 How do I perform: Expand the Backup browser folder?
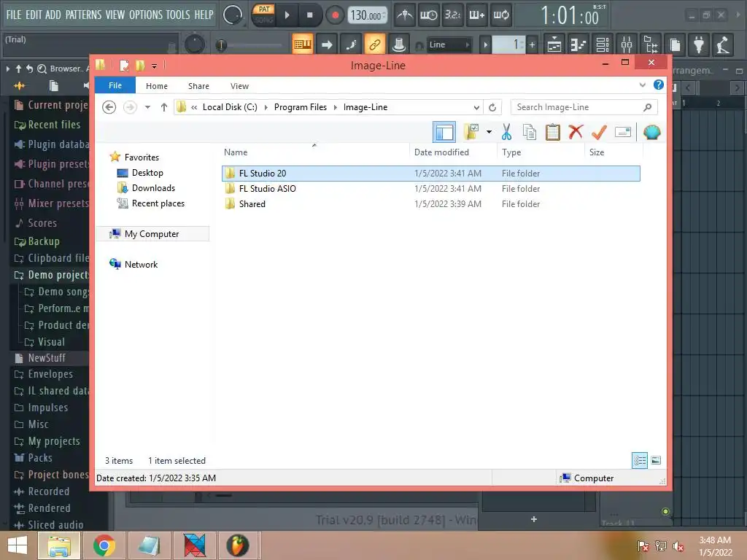click(x=36, y=241)
